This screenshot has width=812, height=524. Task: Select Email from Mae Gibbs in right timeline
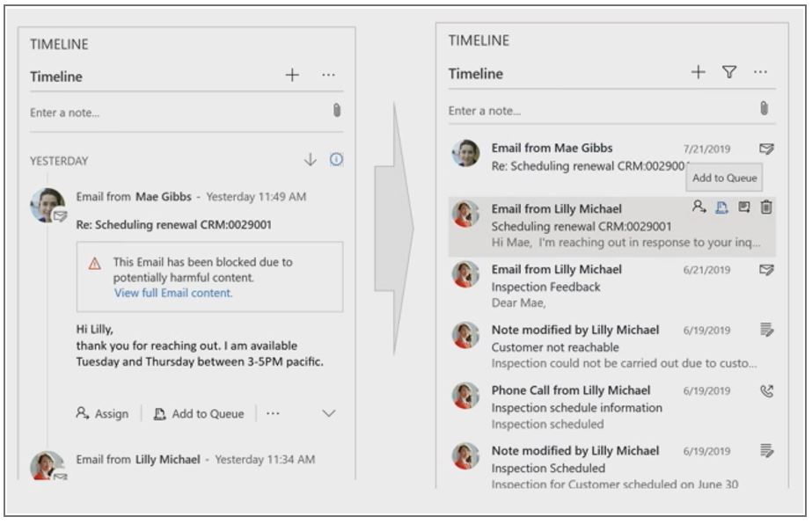(x=612, y=156)
